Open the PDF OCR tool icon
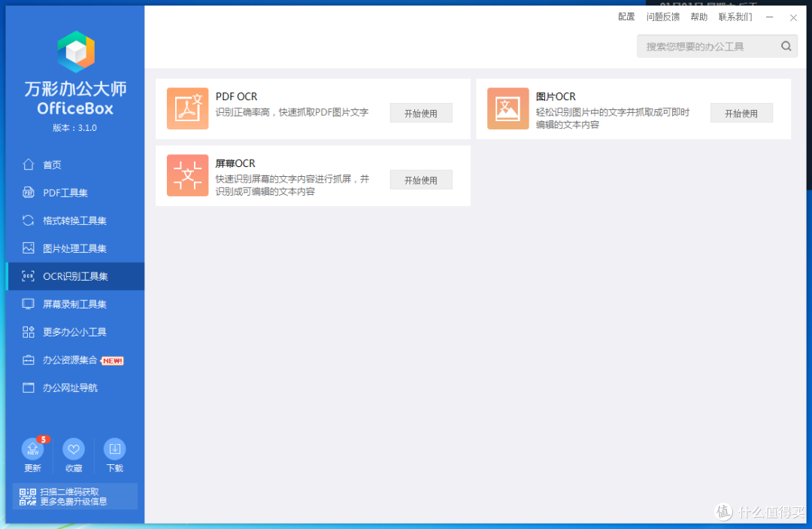Screen dimensions: 812x529 point(187,108)
